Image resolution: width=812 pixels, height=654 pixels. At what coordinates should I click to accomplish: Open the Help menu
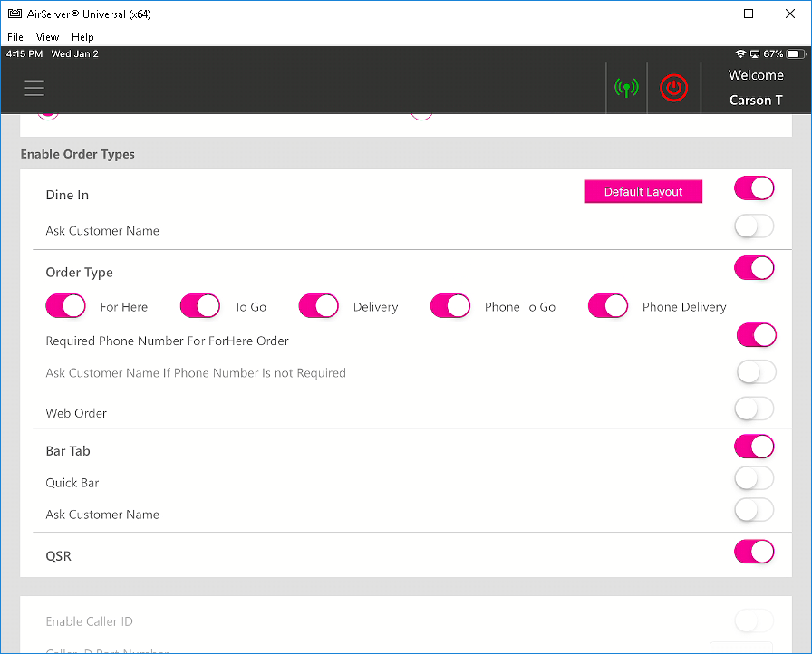click(x=82, y=37)
